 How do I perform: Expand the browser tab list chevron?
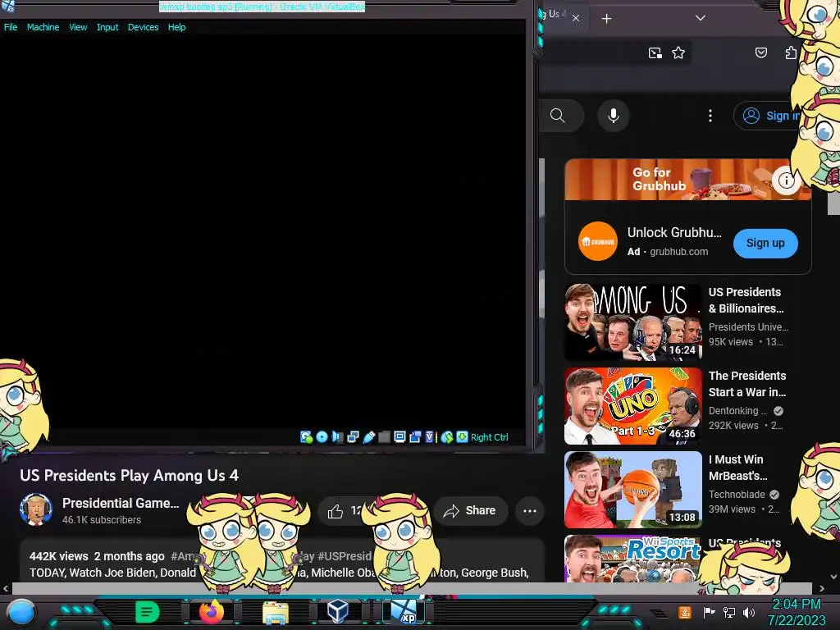click(x=701, y=18)
